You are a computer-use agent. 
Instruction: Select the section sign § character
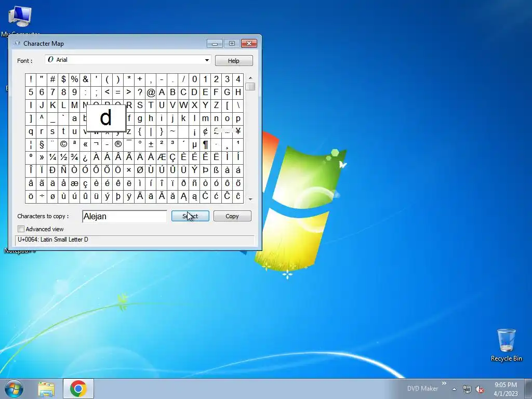click(x=42, y=144)
